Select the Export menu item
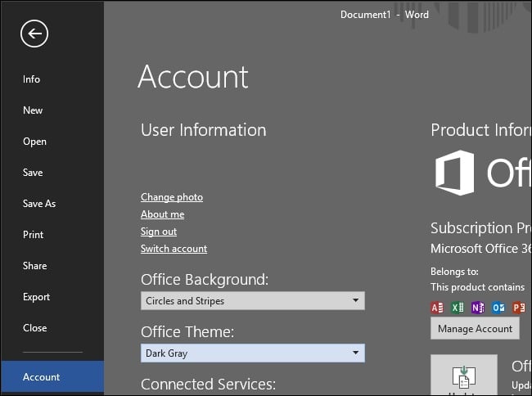Viewport: 532px width, 396px height. pos(36,297)
